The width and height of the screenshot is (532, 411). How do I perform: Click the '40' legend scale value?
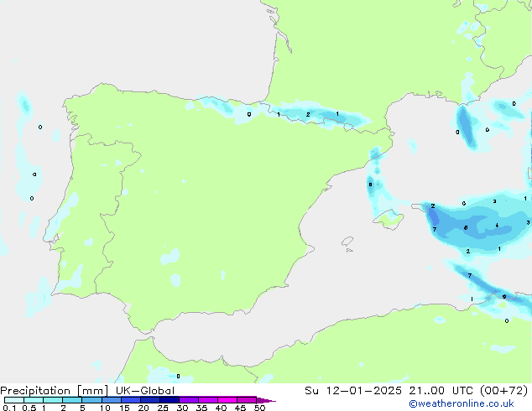coord(221,408)
